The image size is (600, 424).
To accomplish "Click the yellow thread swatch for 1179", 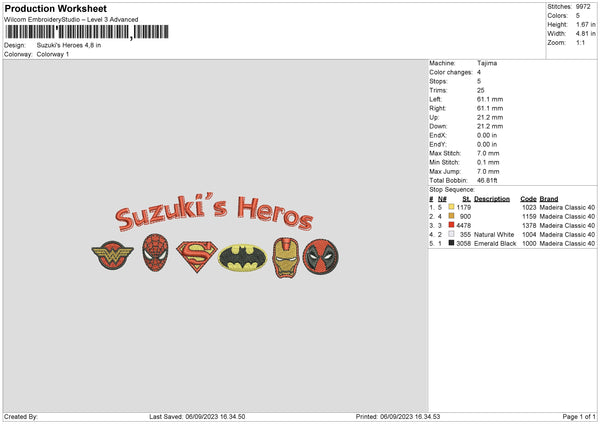I will pos(452,207).
